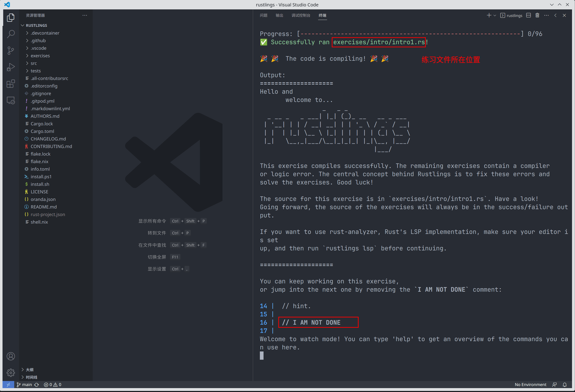Viewport: 575px width, 392px height.
Task: Switch to the 调试控制台 tab
Action: 301,15
